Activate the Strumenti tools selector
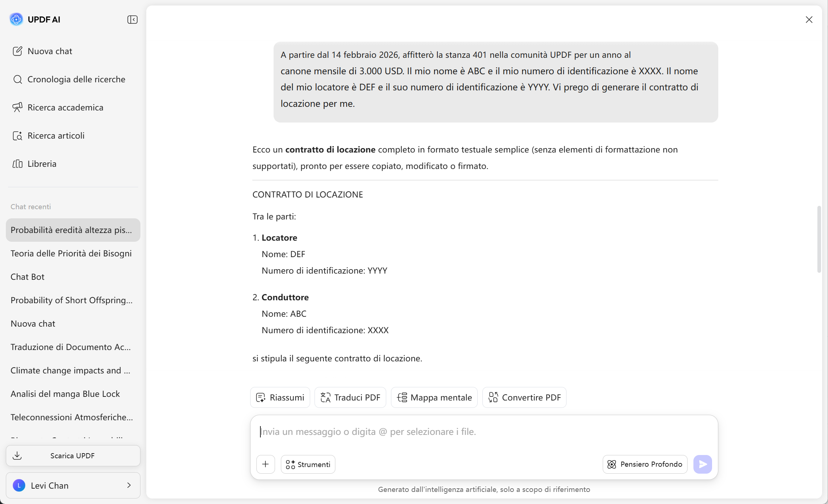This screenshot has height=504, width=828. (308, 464)
